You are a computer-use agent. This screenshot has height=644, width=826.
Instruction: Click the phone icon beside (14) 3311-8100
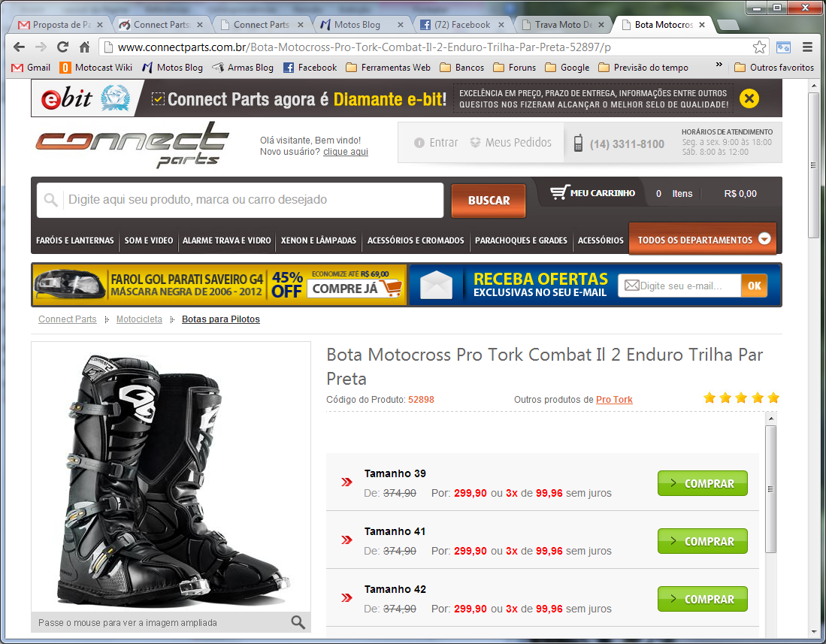tap(578, 144)
